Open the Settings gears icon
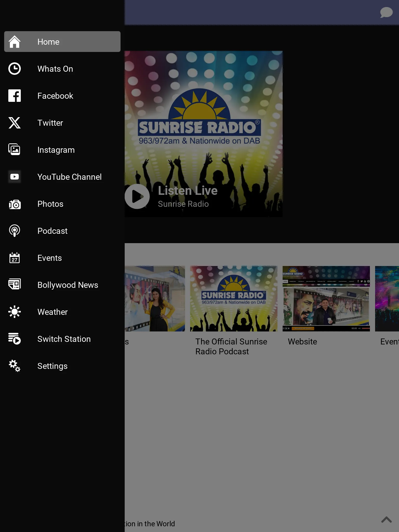The width and height of the screenshot is (399, 532). click(15, 366)
